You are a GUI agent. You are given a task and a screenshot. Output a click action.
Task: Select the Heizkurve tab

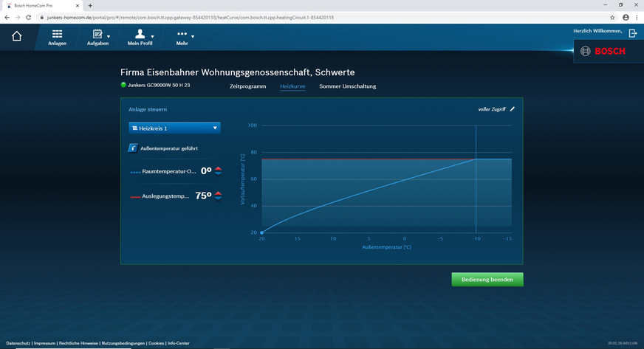coord(292,86)
